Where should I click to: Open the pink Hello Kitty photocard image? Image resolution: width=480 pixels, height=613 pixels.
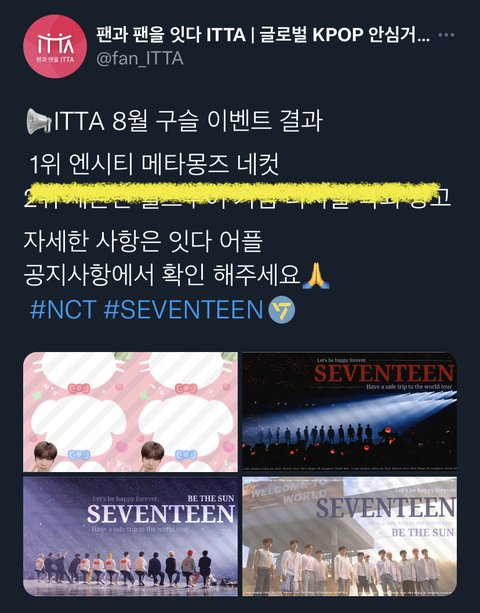[130, 412]
